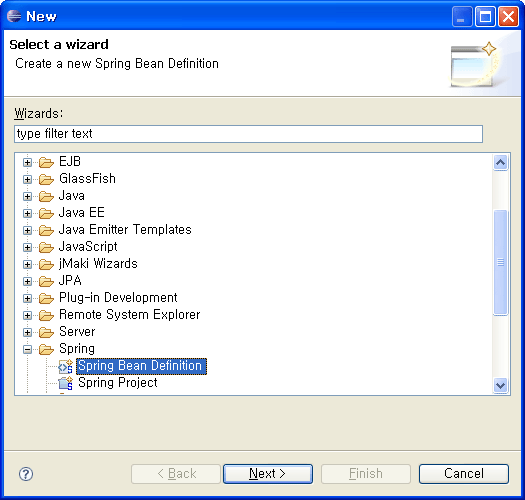Expand the EJB tree node
The height and width of the screenshot is (500, 525).
tap(27, 162)
